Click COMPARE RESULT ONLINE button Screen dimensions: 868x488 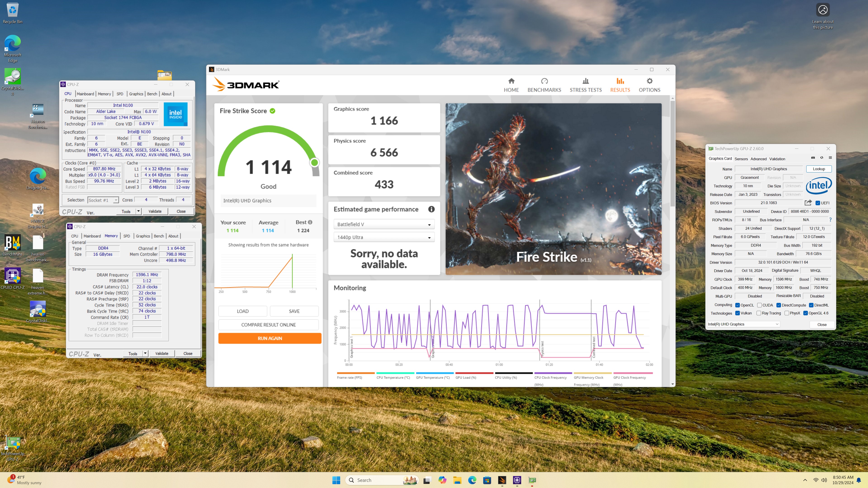tap(268, 325)
